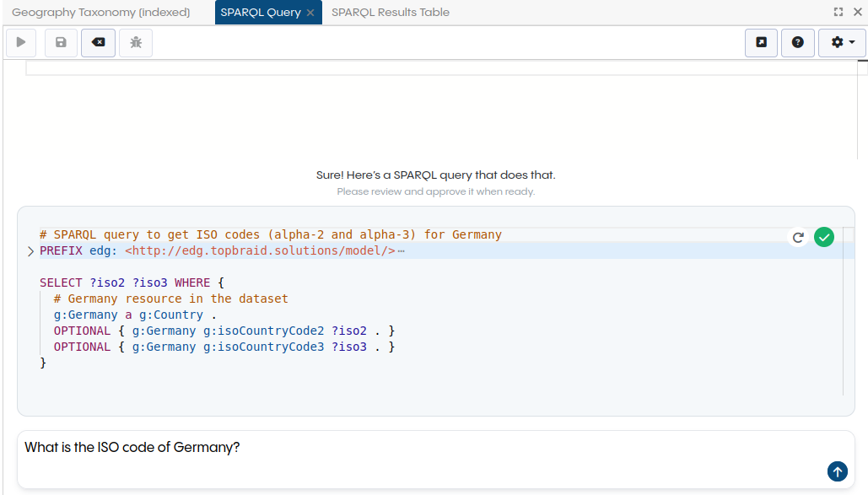Open help using the question mark icon
868x495 pixels.
click(x=797, y=42)
